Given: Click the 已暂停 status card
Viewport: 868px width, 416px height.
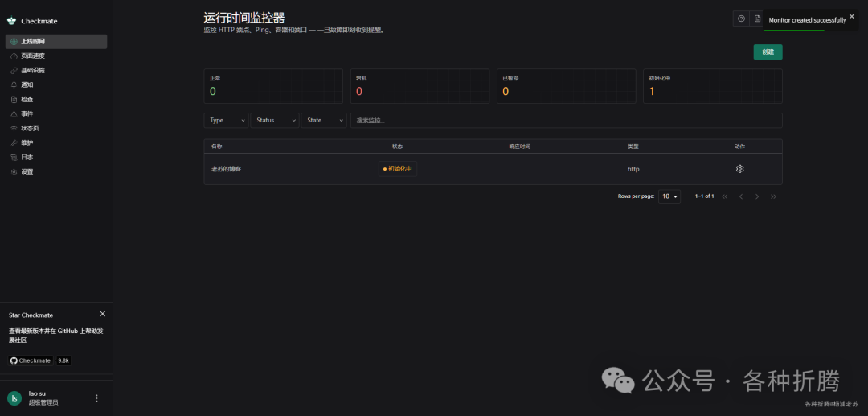Looking at the screenshot, I should click(567, 86).
